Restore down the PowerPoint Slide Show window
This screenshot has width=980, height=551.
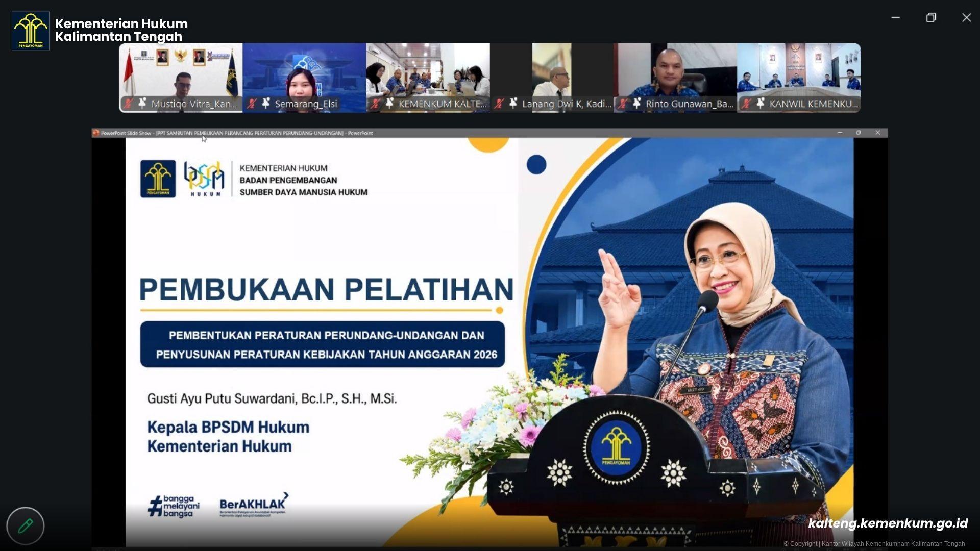pyautogui.click(x=859, y=133)
